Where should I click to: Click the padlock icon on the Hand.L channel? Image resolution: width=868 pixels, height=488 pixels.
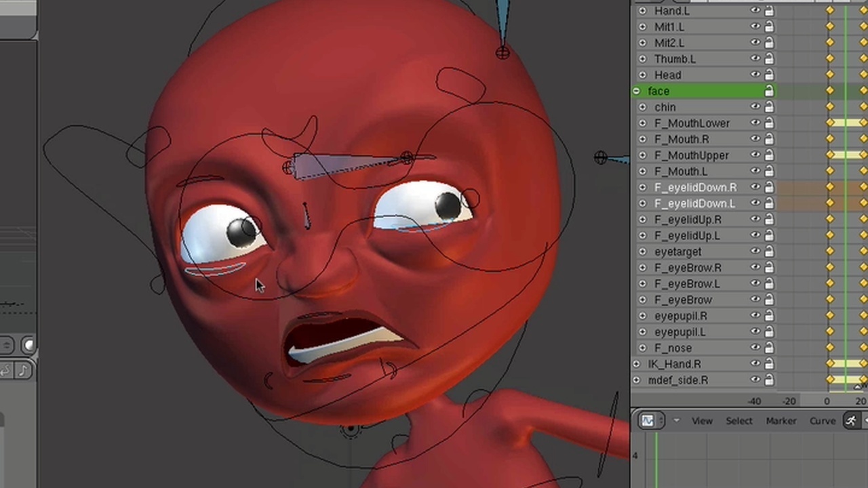(769, 11)
